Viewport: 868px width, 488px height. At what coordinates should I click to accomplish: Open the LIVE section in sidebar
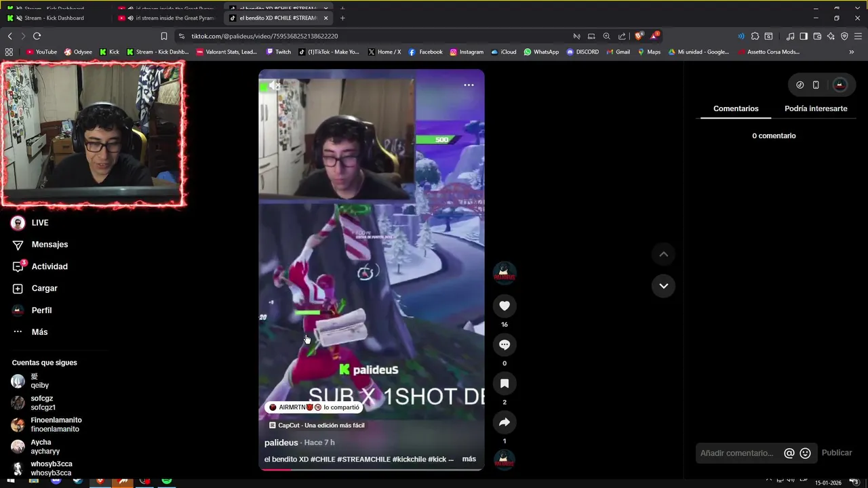point(31,223)
